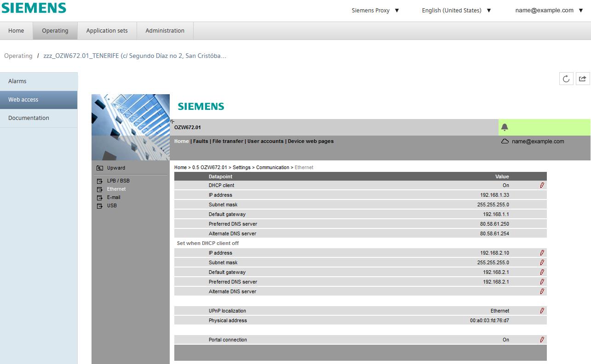Edit empty Alternate DNS server pencil icon
Screen dimensions: 591x364
pos(542,291)
